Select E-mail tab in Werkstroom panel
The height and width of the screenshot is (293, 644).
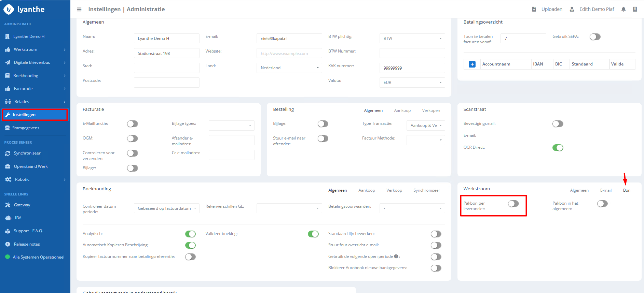tap(605, 190)
